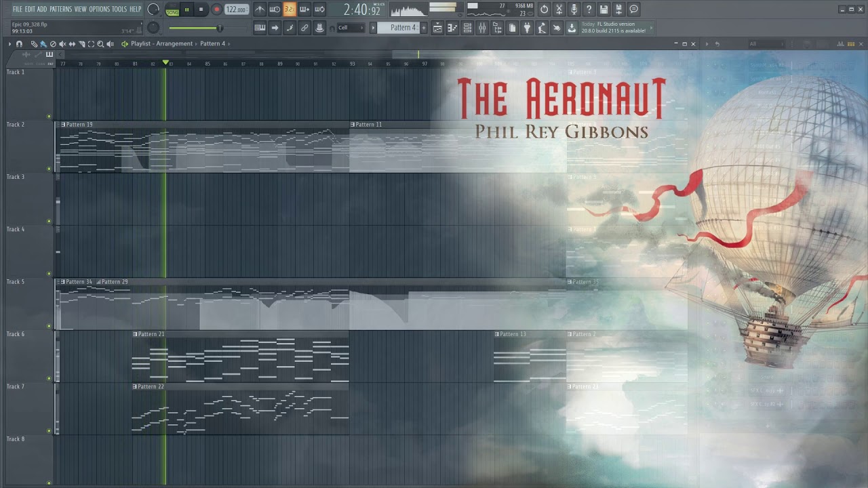Open the speech bubble project info icon
The width and height of the screenshot is (868, 488).
click(633, 9)
